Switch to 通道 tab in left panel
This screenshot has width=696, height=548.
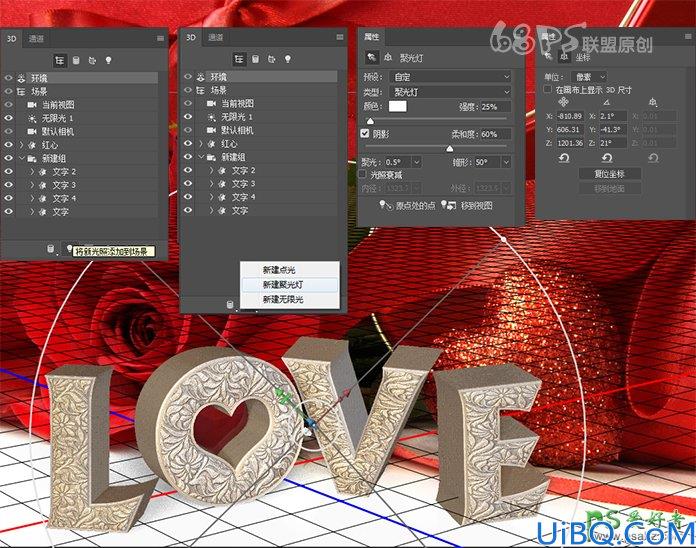[x=36, y=39]
